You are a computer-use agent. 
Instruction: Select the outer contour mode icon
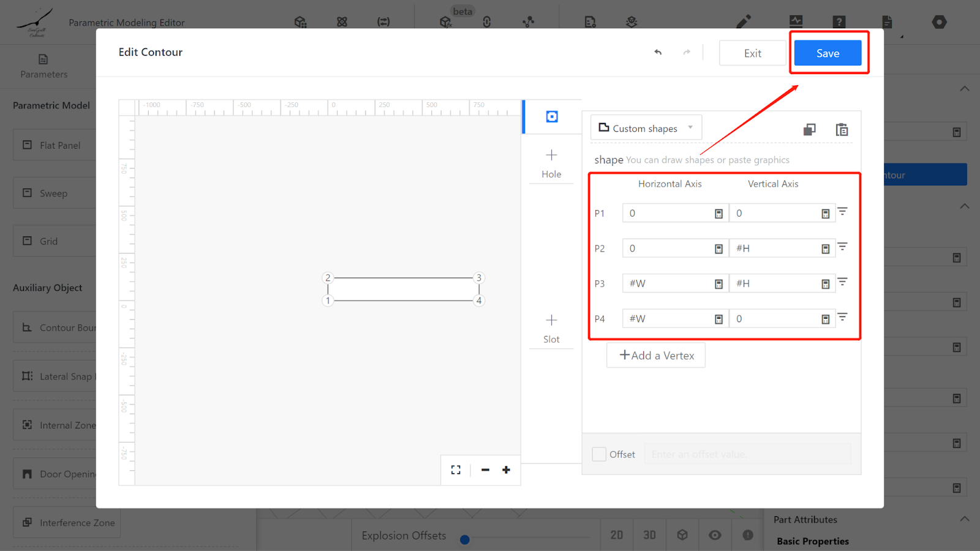(552, 116)
